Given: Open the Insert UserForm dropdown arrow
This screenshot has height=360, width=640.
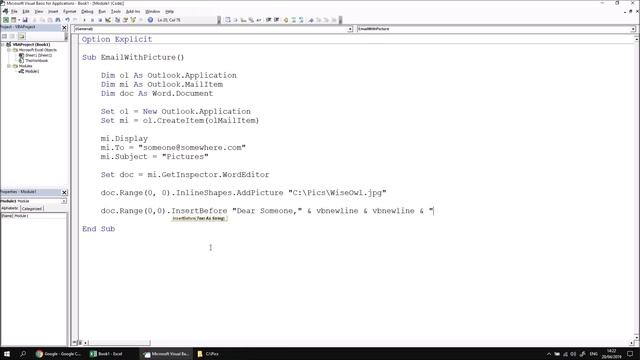Looking at the screenshot, I should coord(19,20).
